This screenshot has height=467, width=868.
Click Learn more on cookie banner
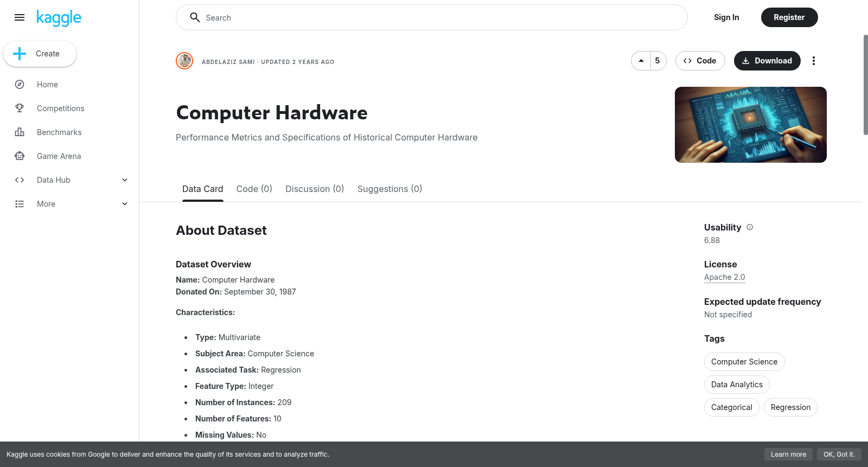[x=788, y=455]
